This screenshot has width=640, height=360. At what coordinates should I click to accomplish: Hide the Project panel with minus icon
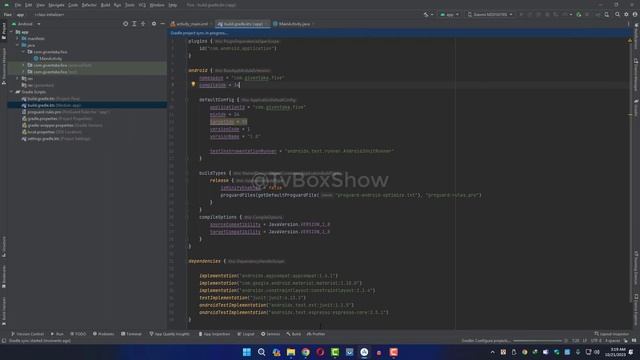coord(162,24)
